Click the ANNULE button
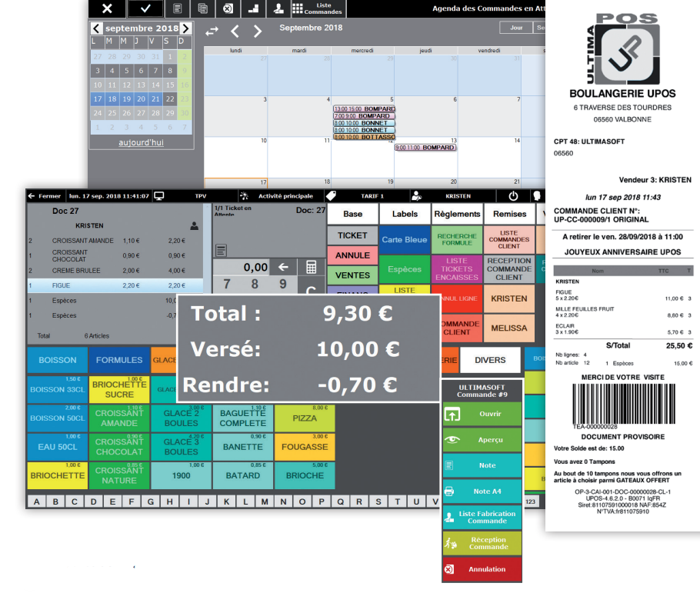Viewport: 700px width, 593px height. pyautogui.click(x=352, y=255)
